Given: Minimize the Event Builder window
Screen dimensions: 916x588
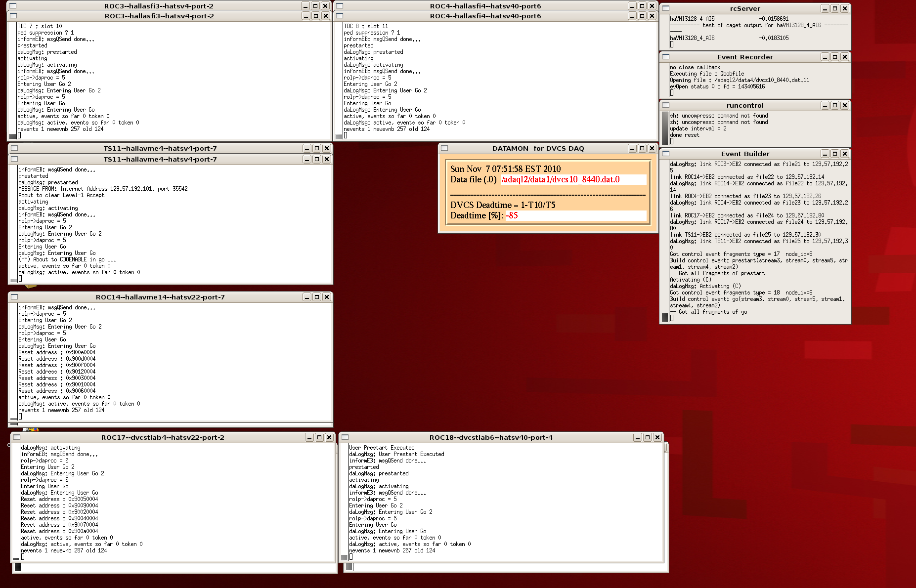Looking at the screenshot, I should 825,154.
